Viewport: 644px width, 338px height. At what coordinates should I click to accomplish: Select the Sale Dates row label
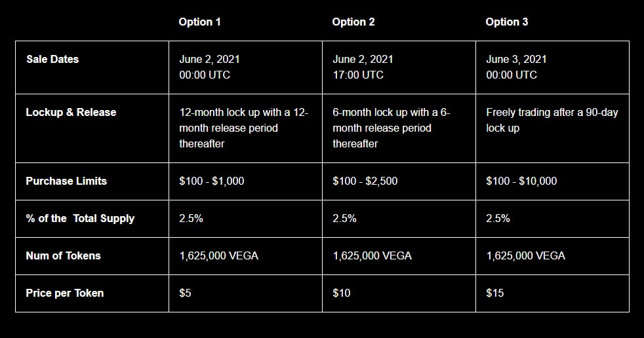point(52,59)
